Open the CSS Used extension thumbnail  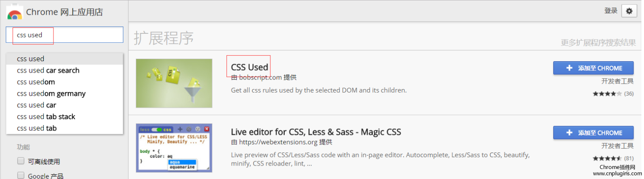click(174, 83)
